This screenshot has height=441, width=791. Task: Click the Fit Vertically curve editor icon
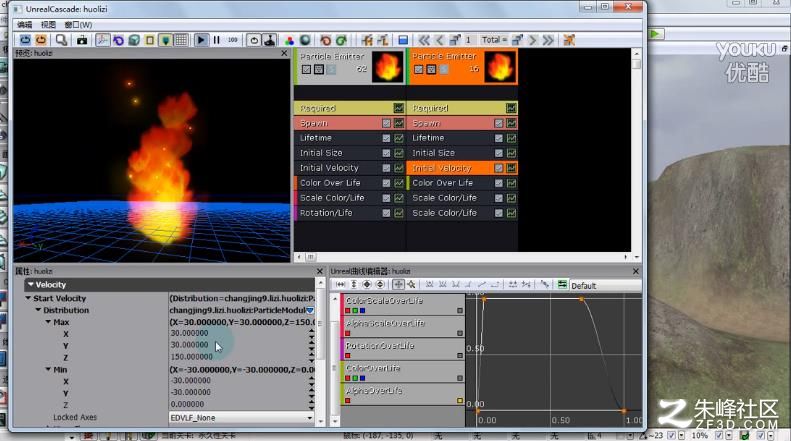[x=354, y=285]
